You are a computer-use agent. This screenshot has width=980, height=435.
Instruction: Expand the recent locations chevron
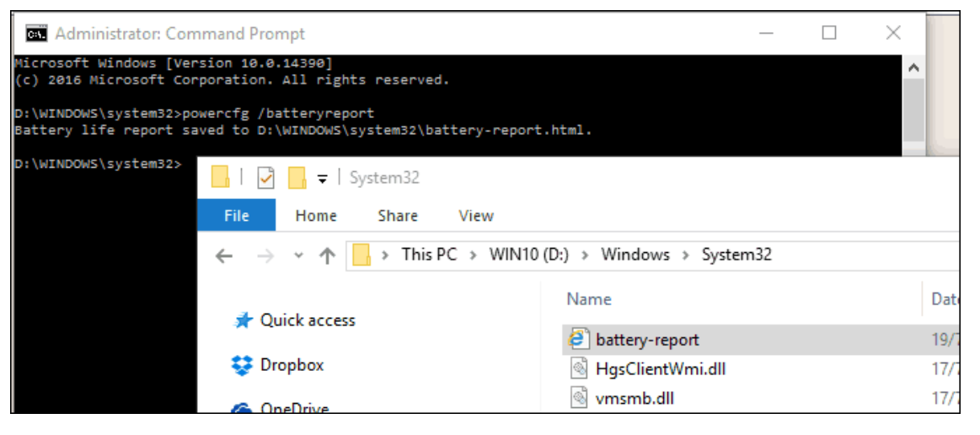point(297,256)
